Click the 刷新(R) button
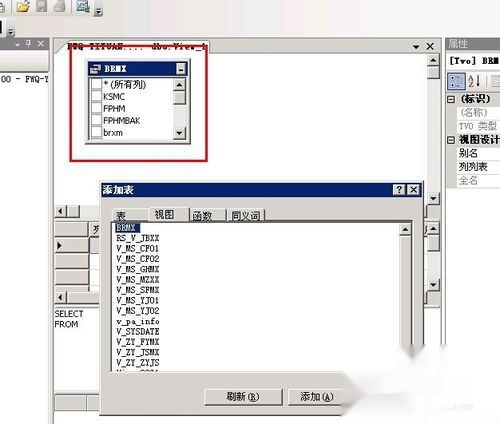Image resolution: width=500 pixels, height=424 pixels. click(x=243, y=397)
